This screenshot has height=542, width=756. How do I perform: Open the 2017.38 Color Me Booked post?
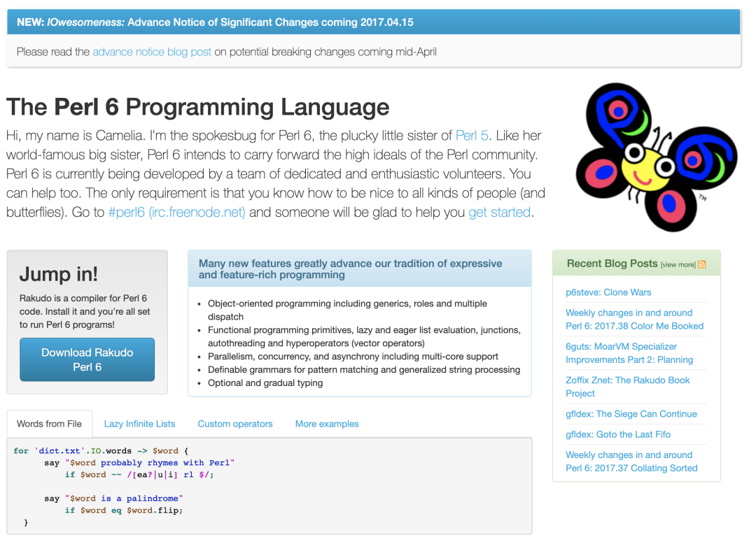point(634,320)
